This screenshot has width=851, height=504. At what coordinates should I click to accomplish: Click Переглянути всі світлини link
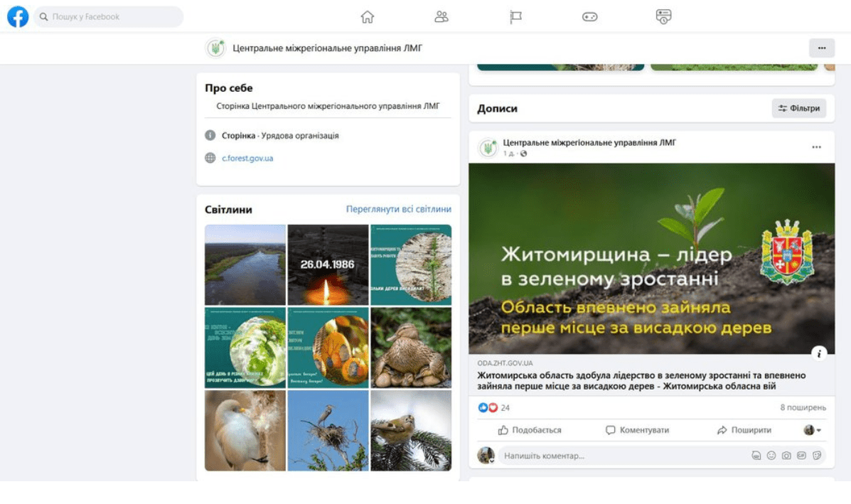[x=398, y=209]
